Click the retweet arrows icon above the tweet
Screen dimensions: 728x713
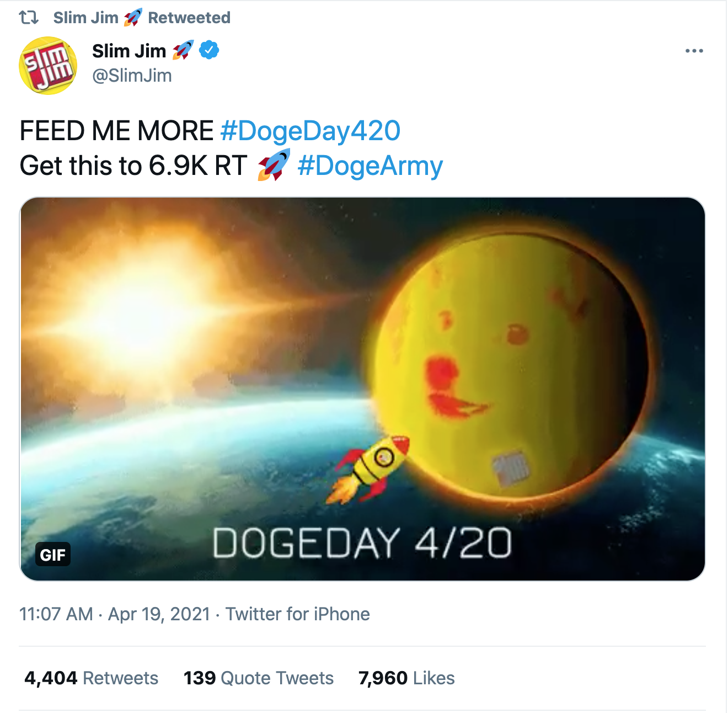point(29,18)
